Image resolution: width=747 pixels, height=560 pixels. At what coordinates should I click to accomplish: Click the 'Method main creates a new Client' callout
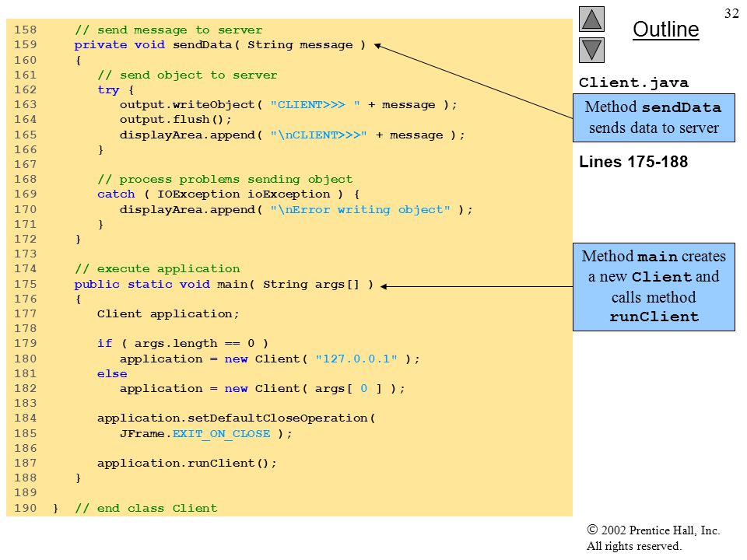point(654,287)
